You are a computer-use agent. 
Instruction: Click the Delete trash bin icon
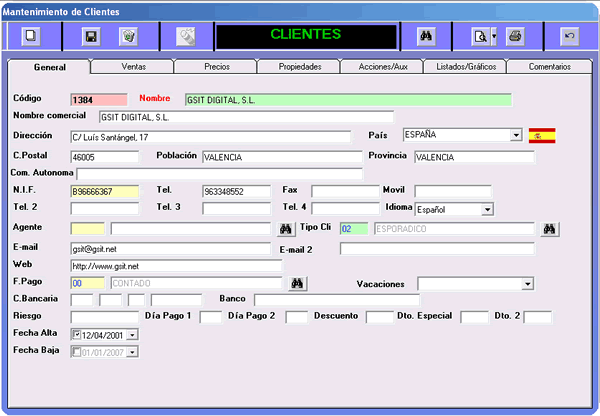128,35
